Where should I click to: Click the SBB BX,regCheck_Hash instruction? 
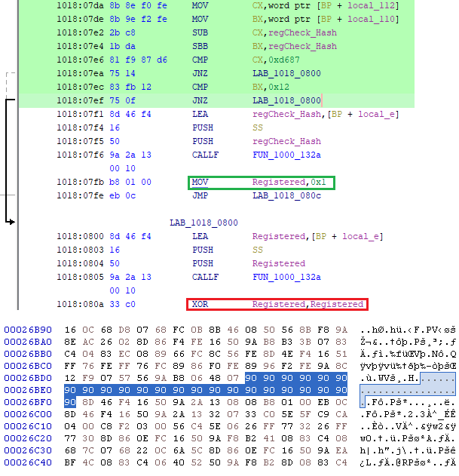[200, 47]
